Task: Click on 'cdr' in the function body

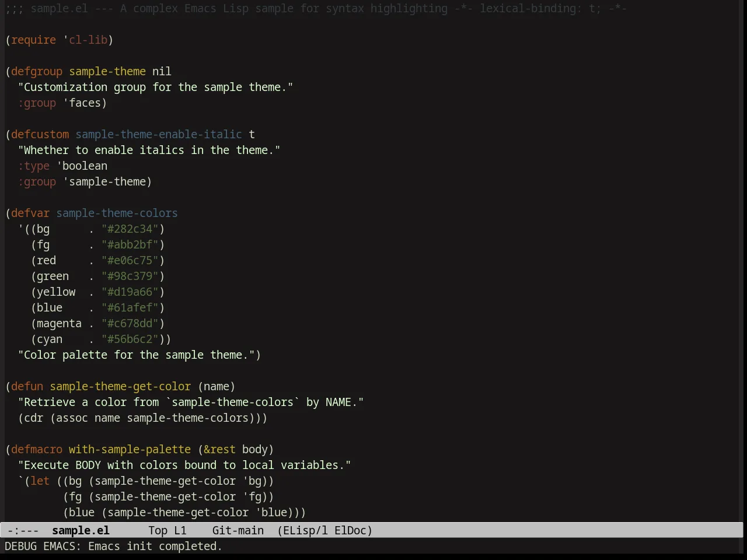Action: (33, 418)
